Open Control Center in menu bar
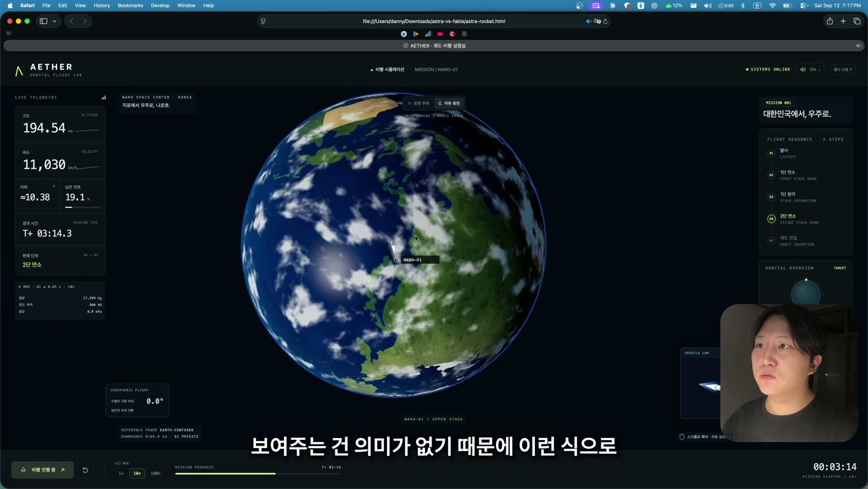 click(x=804, y=6)
